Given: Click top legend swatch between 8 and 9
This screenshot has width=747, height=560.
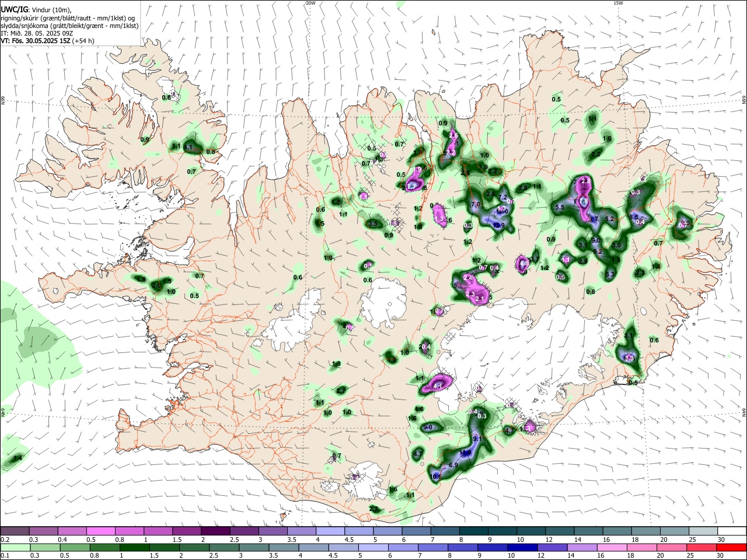Looking at the screenshot, I should click(x=474, y=531).
